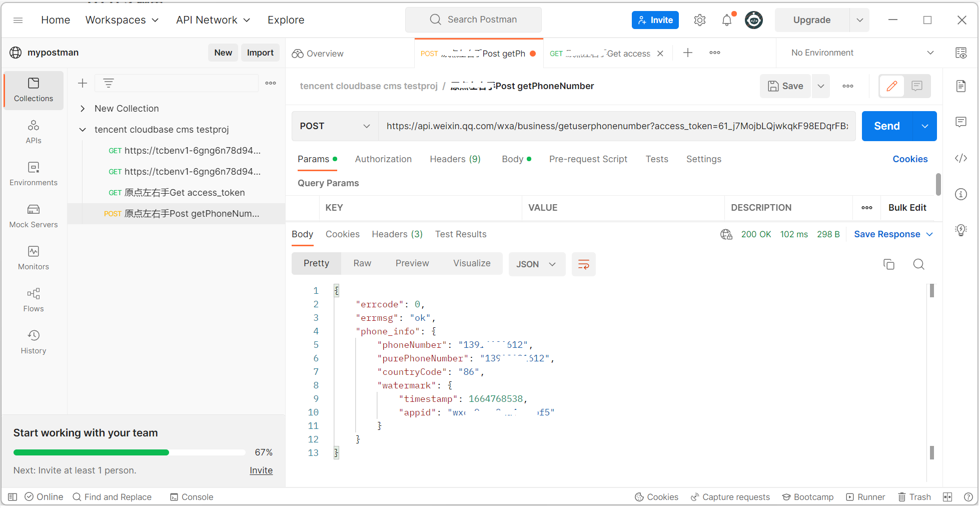Image resolution: width=980 pixels, height=508 pixels.
Task: Open the Collections sidebar panel
Action: (34, 90)
